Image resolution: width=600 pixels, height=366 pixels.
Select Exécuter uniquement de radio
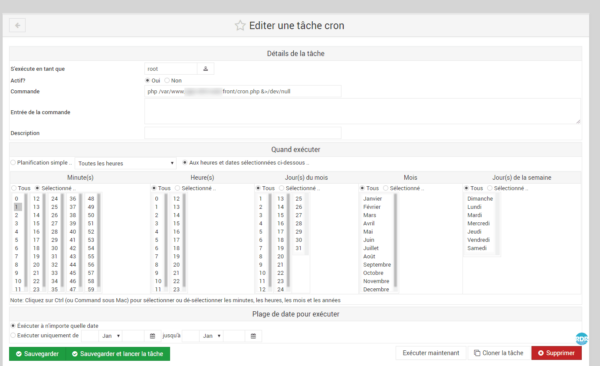[13, 335]
